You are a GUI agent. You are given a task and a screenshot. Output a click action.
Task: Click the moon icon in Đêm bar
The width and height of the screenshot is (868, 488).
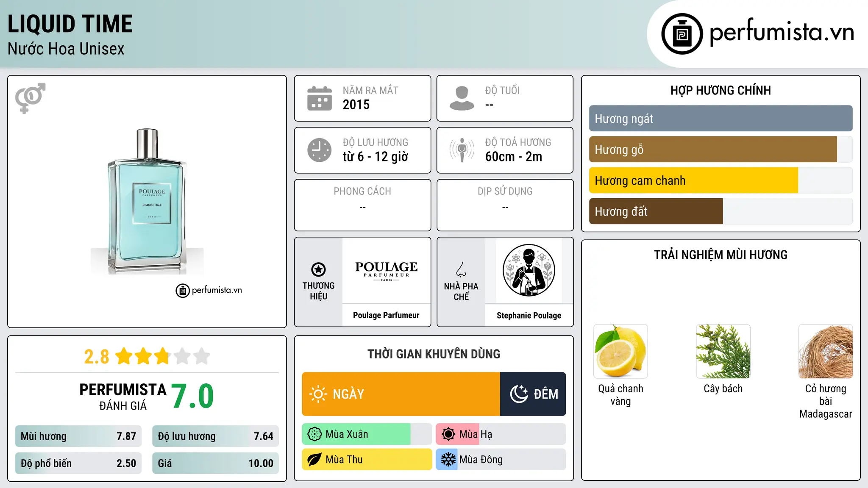519,394
